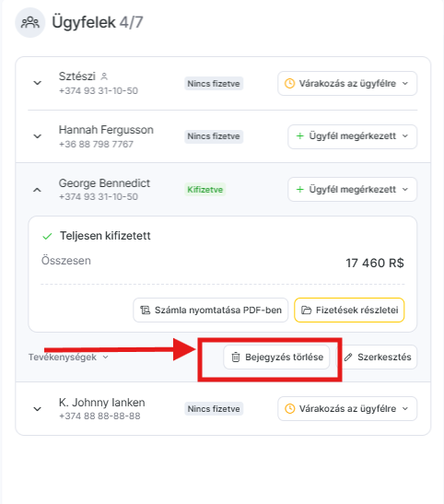Click the folder icon in Fizetések részletei

pos(306,311)
